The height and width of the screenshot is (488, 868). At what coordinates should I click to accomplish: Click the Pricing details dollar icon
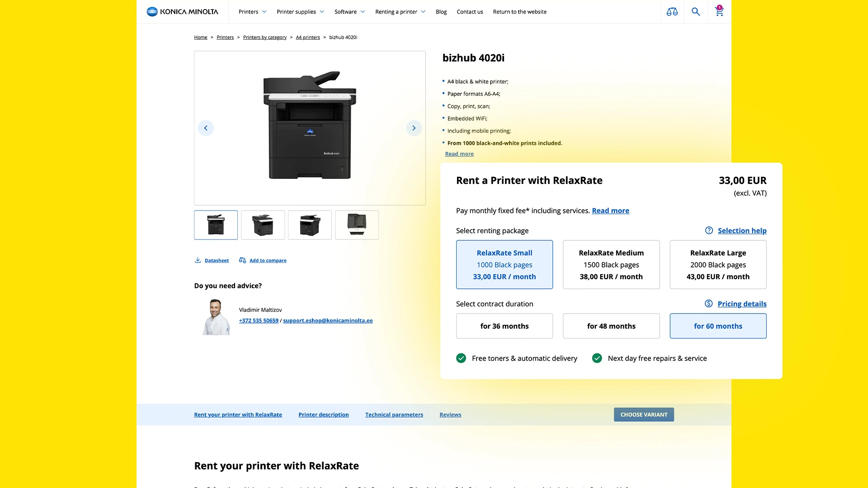pos(708,304)
